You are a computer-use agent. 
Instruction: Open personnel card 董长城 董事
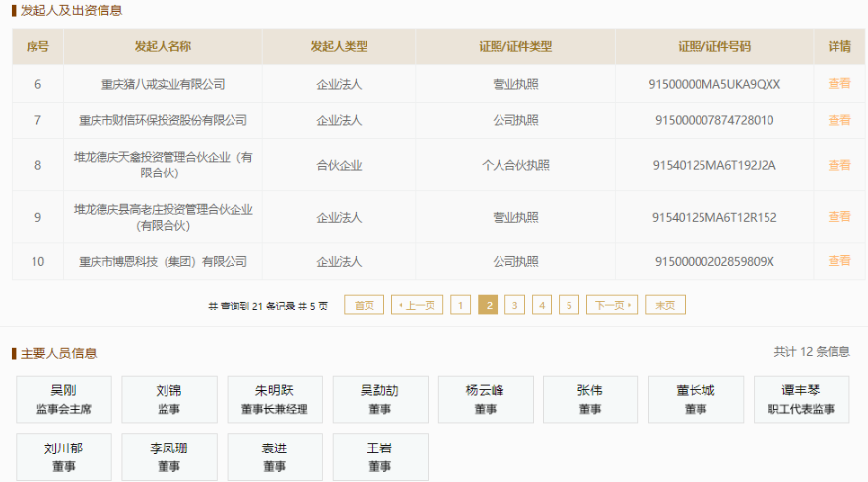[x=697, y=399]
